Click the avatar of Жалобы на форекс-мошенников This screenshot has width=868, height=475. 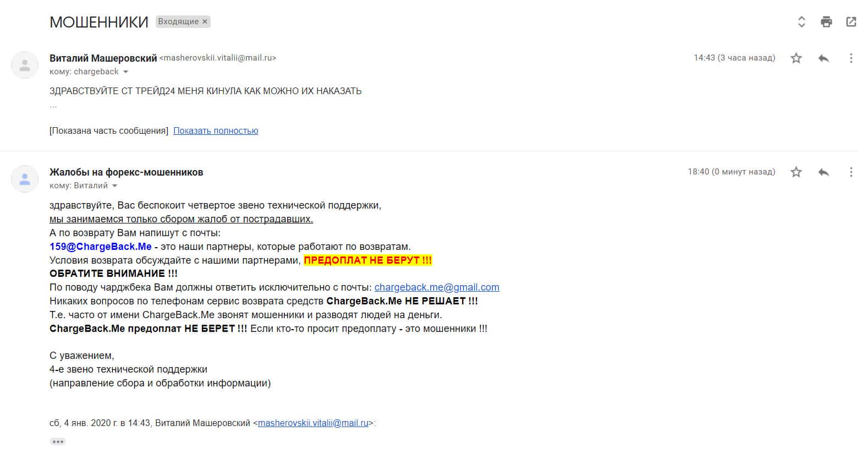pos(25,179)
